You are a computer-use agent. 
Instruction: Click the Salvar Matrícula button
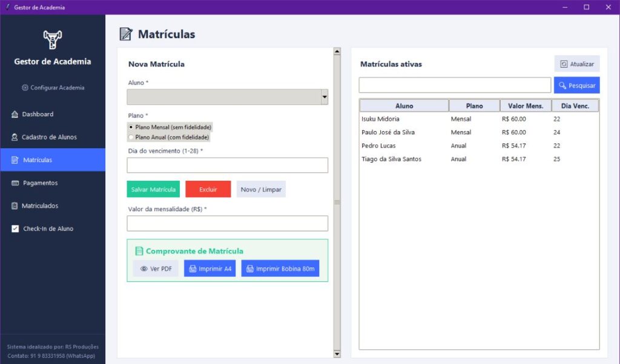pos(153,189)
